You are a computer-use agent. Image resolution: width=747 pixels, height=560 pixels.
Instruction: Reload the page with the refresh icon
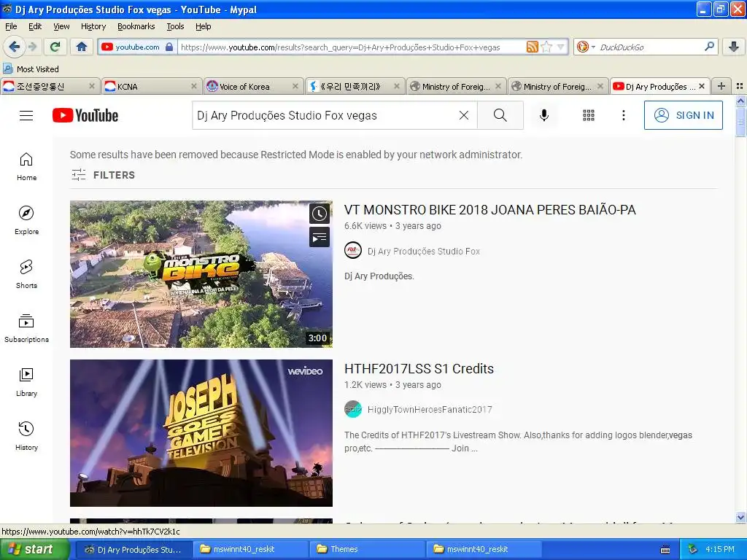tap(55, 47)
